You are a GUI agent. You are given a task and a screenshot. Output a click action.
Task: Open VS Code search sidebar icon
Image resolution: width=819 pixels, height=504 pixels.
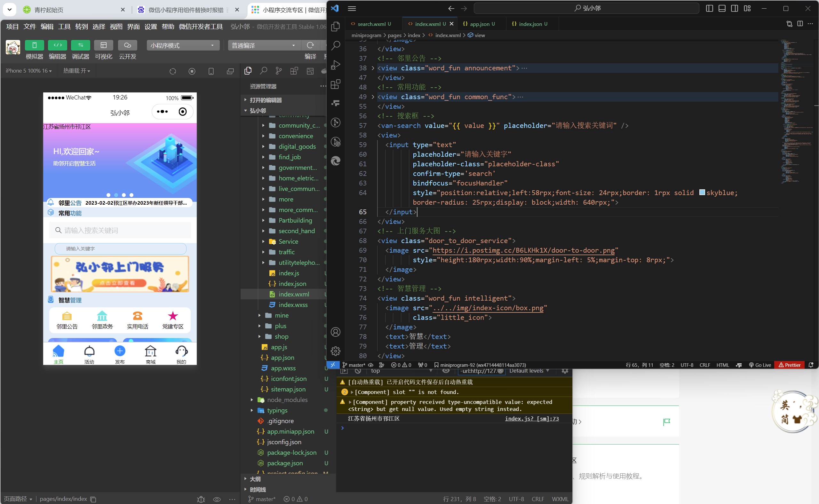pos(336,46)
